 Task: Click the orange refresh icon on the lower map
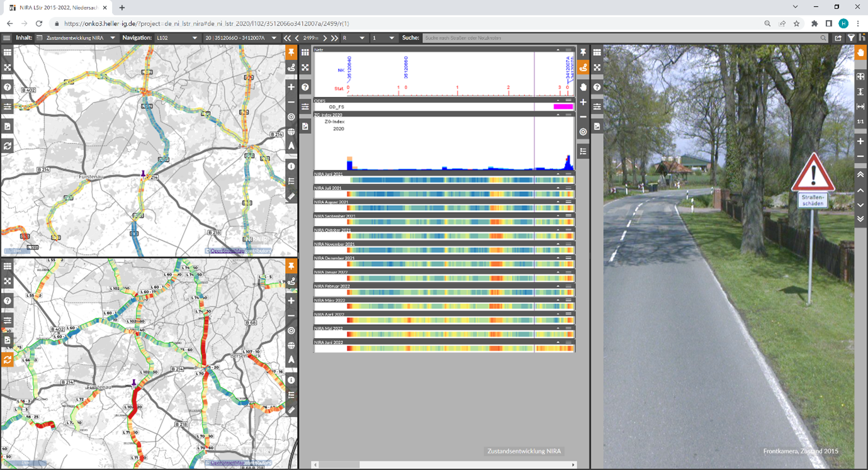point(8,359)
